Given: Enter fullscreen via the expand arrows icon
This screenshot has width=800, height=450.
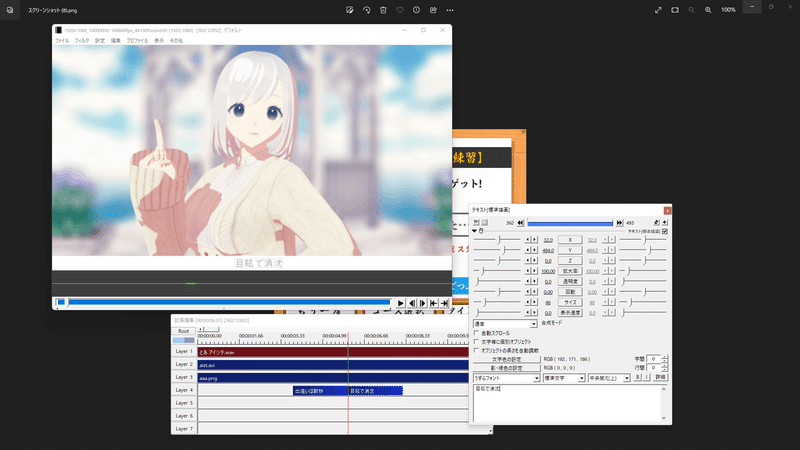Looking at the screenshot, I should (x=658, y=10).
